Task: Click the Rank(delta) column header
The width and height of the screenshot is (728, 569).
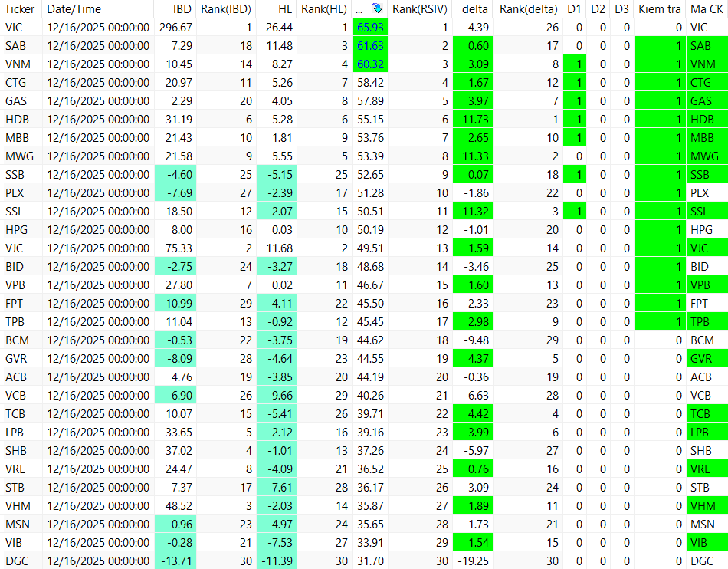Action: (528, 9)
